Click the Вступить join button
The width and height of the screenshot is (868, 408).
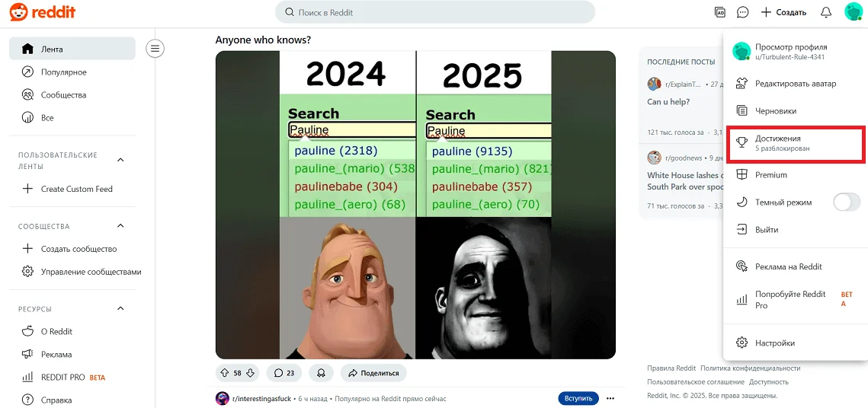(578, 399)
